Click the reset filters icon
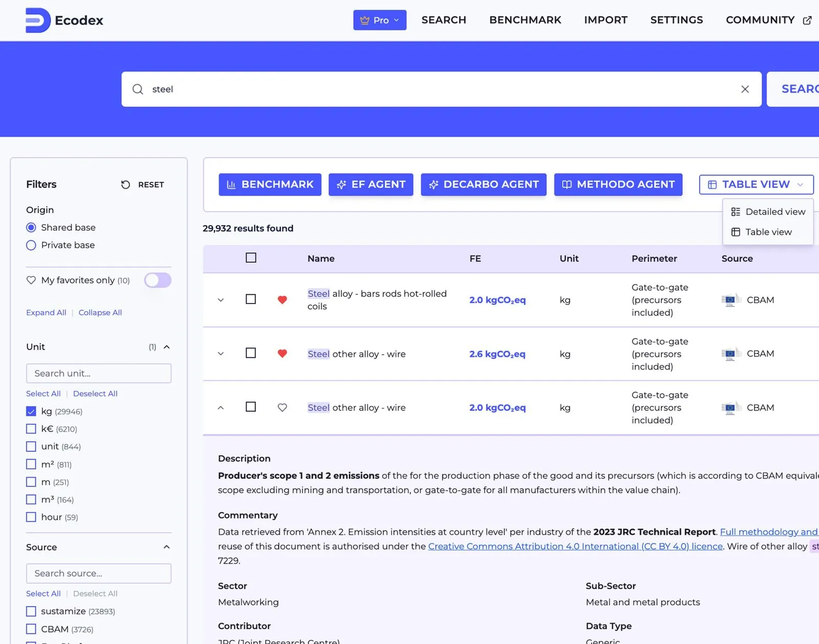Image resolution: width=819 pixels, height=644 pixels. [125, 184]
